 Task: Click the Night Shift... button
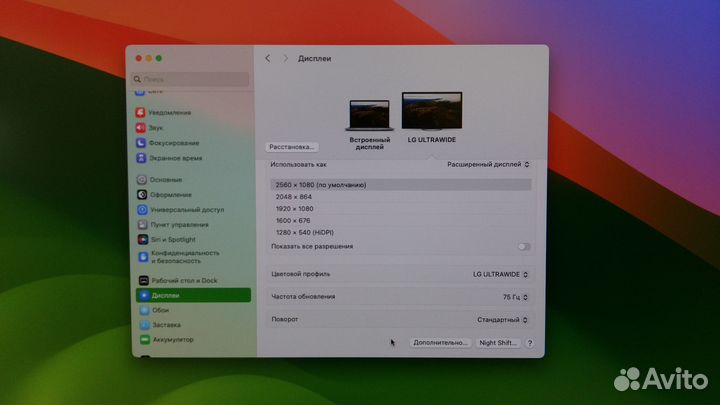[x=498, y=343]
